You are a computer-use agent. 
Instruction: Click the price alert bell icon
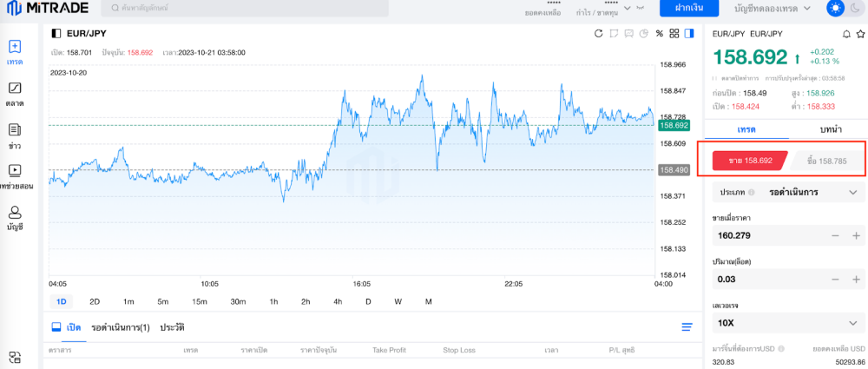click(x=846, y=34)
